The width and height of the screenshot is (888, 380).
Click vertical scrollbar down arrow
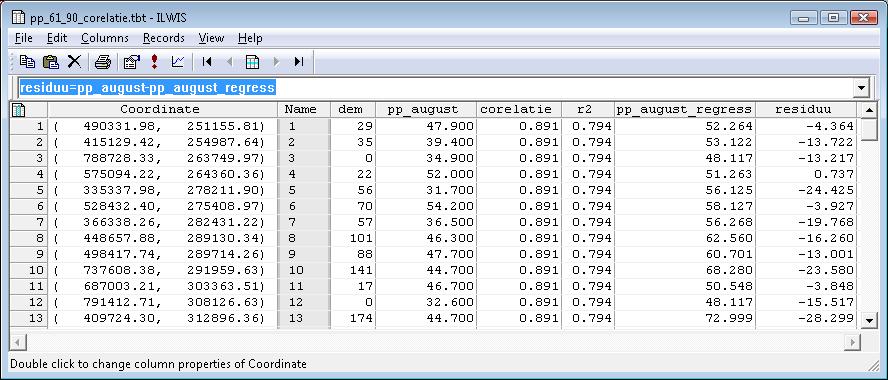click(869, 321)
